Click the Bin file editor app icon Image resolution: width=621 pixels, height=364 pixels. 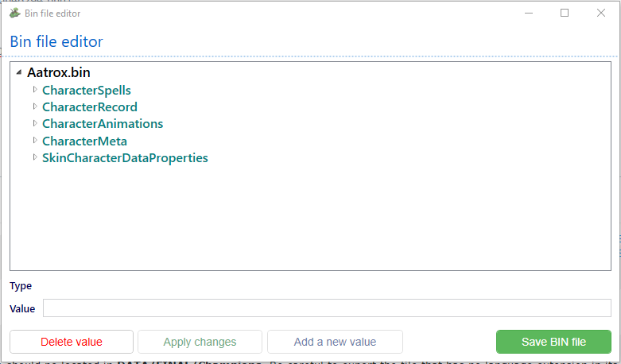pyautogui.click(x=14, y=13)
